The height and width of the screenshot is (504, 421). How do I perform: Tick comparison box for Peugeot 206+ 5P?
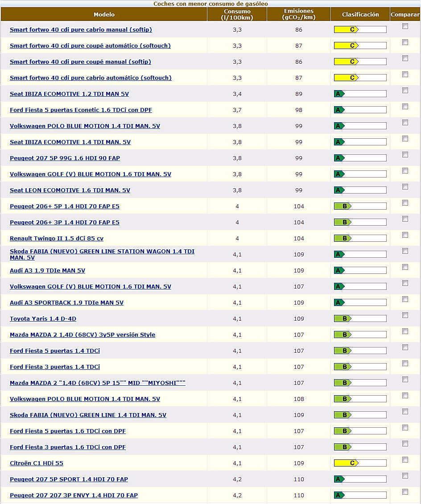(x=405, y=203)
